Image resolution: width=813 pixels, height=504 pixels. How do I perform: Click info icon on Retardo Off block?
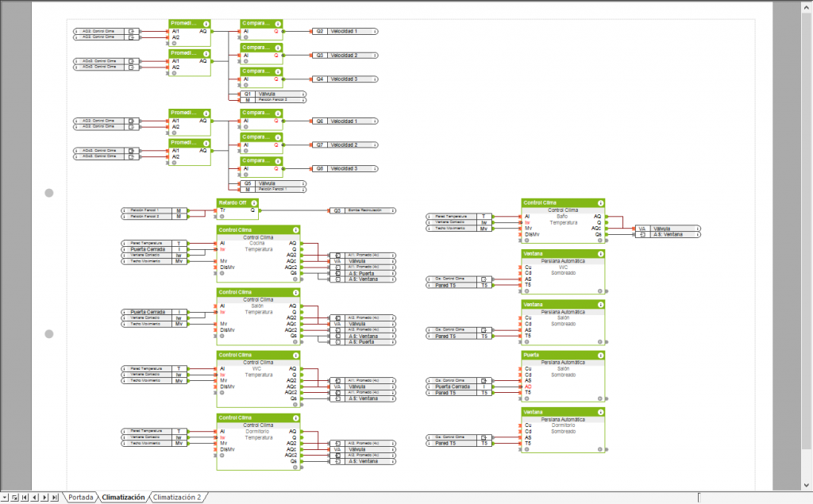[x=253, y=203]
